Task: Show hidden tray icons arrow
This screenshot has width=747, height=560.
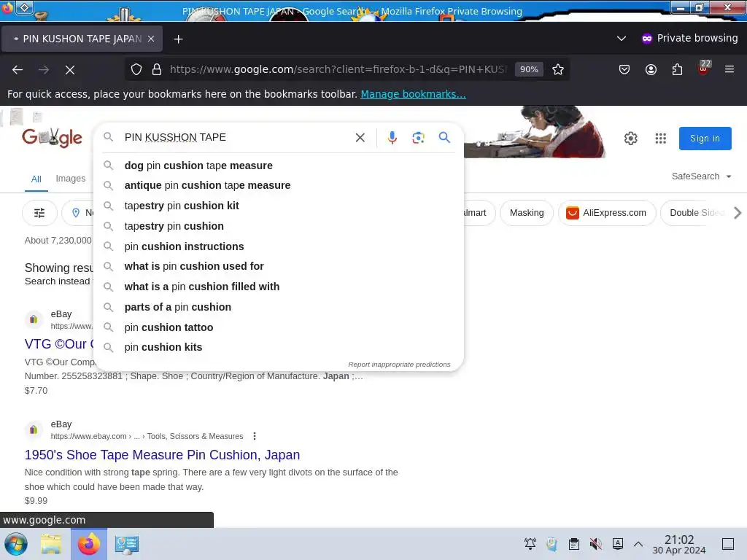Action: tap(638, 544)
